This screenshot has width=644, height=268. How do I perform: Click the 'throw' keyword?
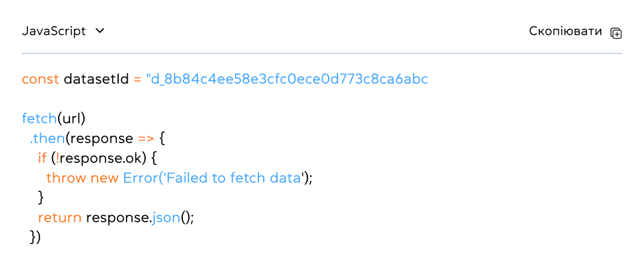[66, 178]
